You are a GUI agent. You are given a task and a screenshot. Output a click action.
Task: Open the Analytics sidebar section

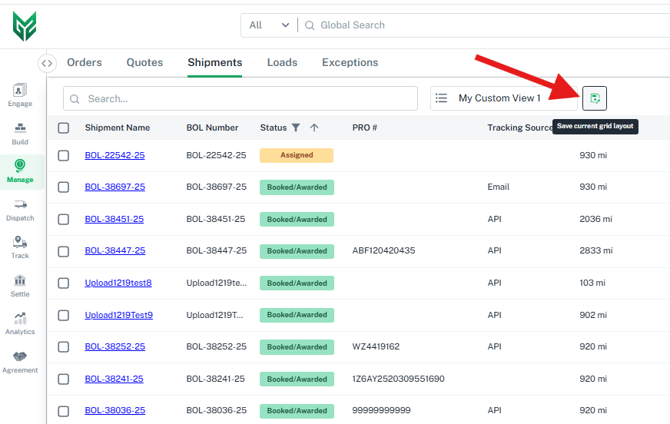tap(20, 324)
